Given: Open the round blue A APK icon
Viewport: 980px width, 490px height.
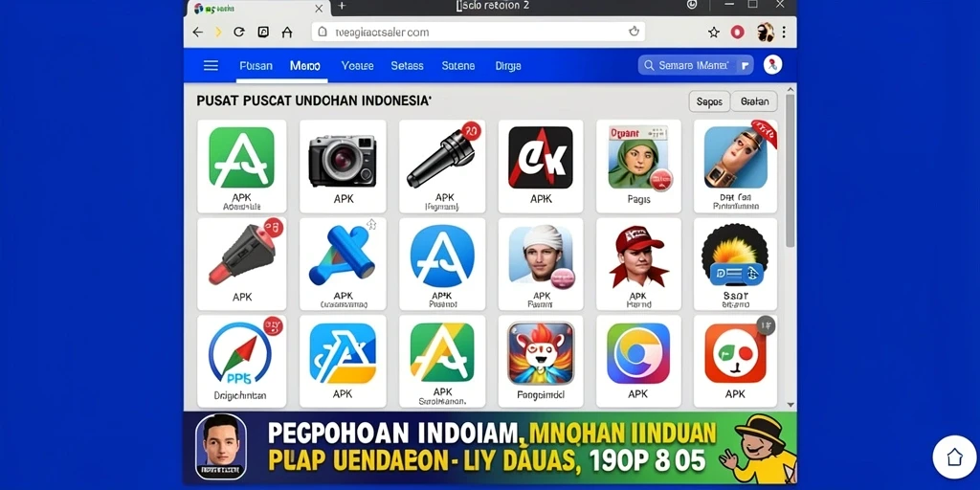Looking at the screenshot, I should pyautogui.click(x=442, y=256).
